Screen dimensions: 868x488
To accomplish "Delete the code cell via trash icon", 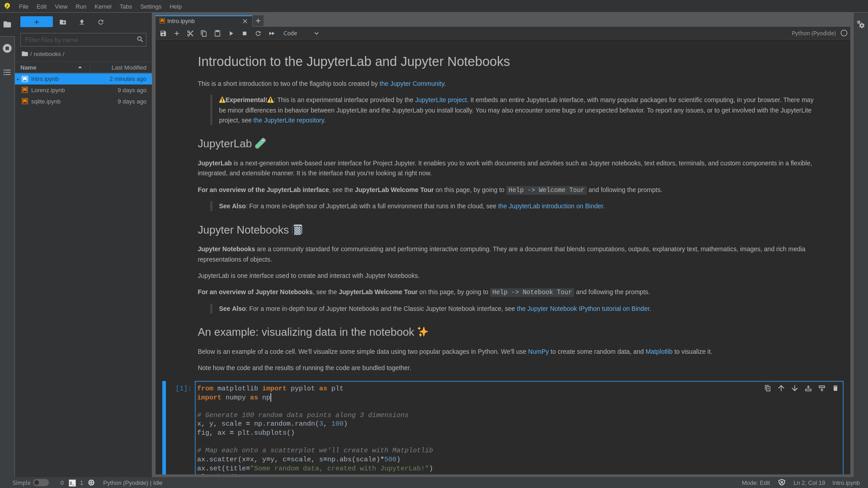I will (x=835, y=388).
